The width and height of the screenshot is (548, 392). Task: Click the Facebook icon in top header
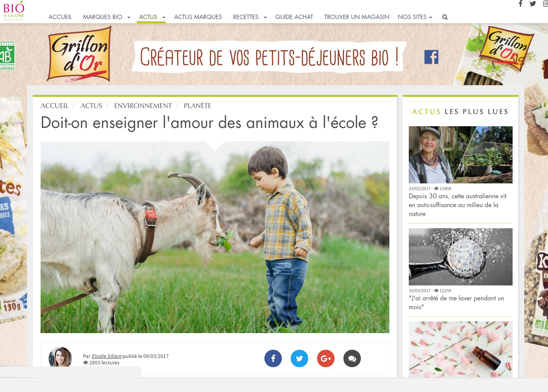point(520,4)
